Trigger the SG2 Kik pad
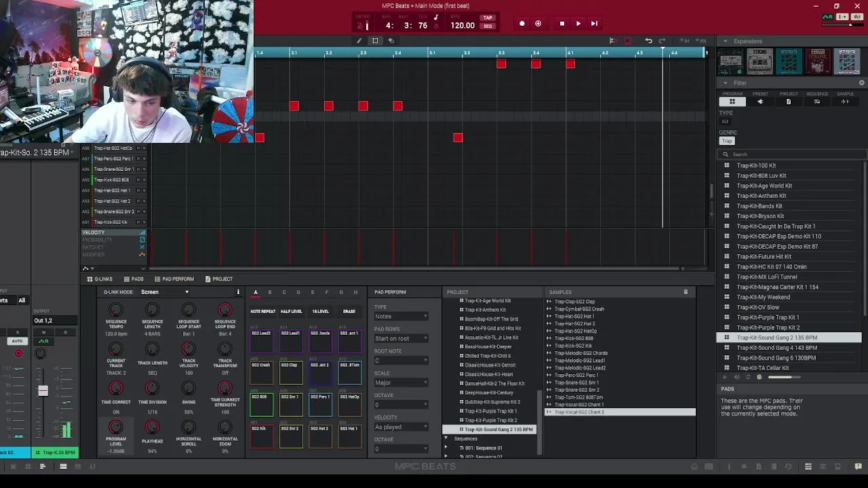Screen dimensions: 868x488 point(262,437)
